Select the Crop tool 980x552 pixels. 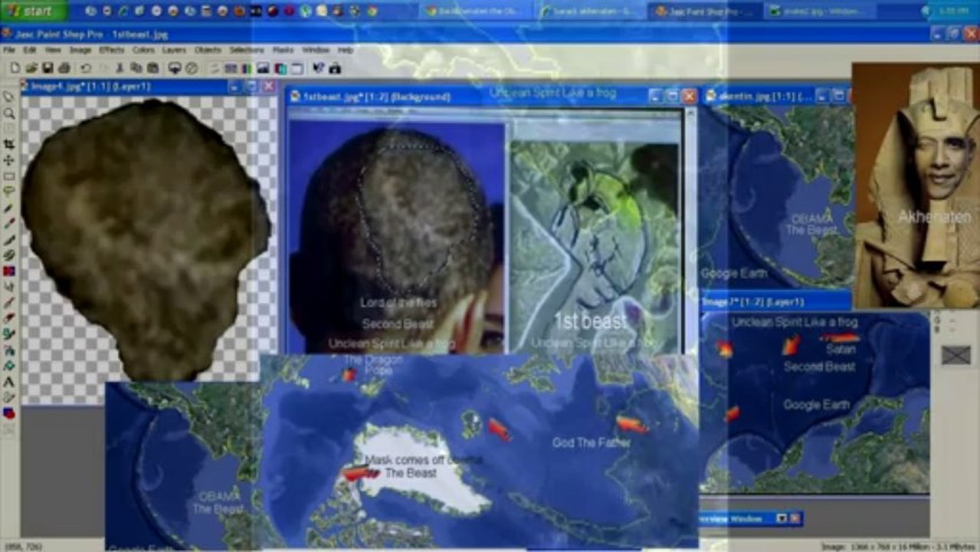coord(9,144)
